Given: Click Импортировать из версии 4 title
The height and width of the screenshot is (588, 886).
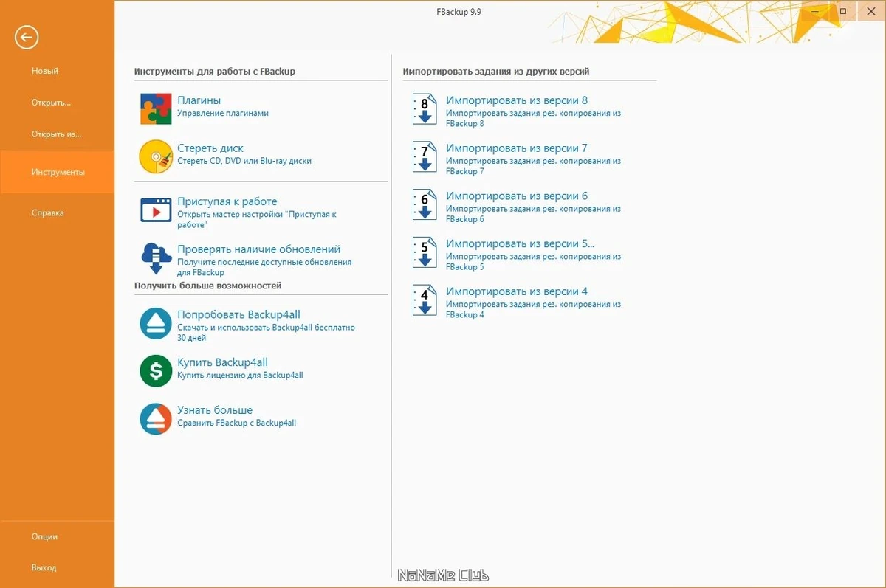Looking at the screenshot, I should point(517,291).
